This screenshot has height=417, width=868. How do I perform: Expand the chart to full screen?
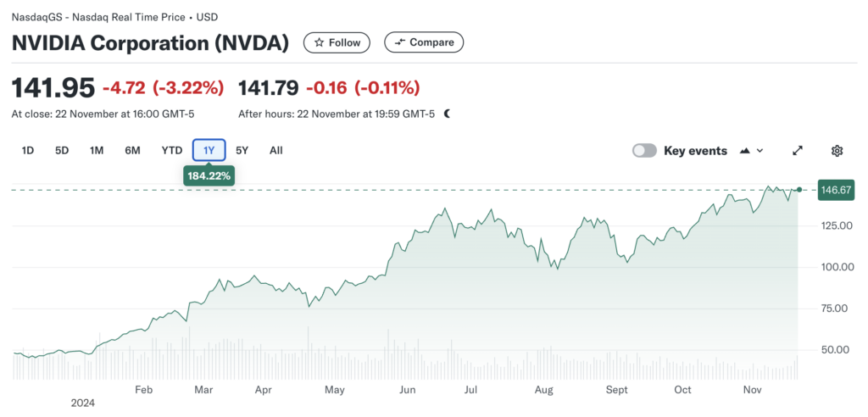tap(798, 151)
